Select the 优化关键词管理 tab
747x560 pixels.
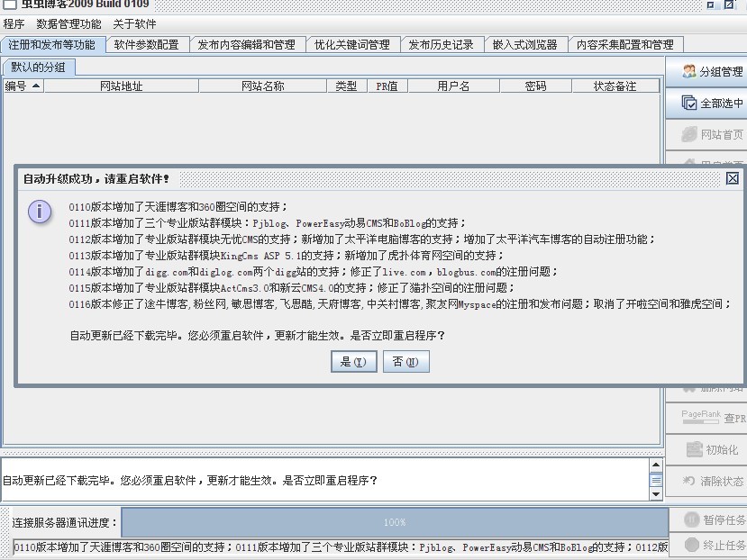(x=352, y=45)
